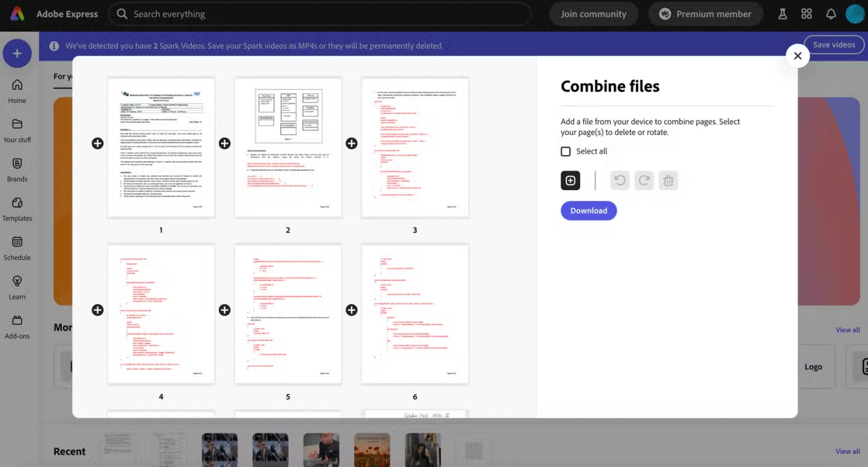The width and height of the screenshot is (868, 467).
Task: Open Brands in the sidebar
Action: [x=17, y=170]
